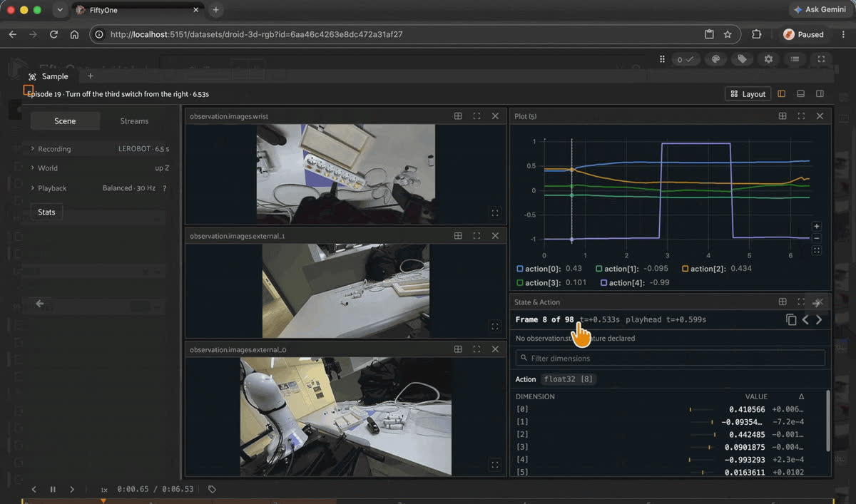Change the 1x playback speed
The height and width of the screenshot is (504, 856).
tap(104, 490)
